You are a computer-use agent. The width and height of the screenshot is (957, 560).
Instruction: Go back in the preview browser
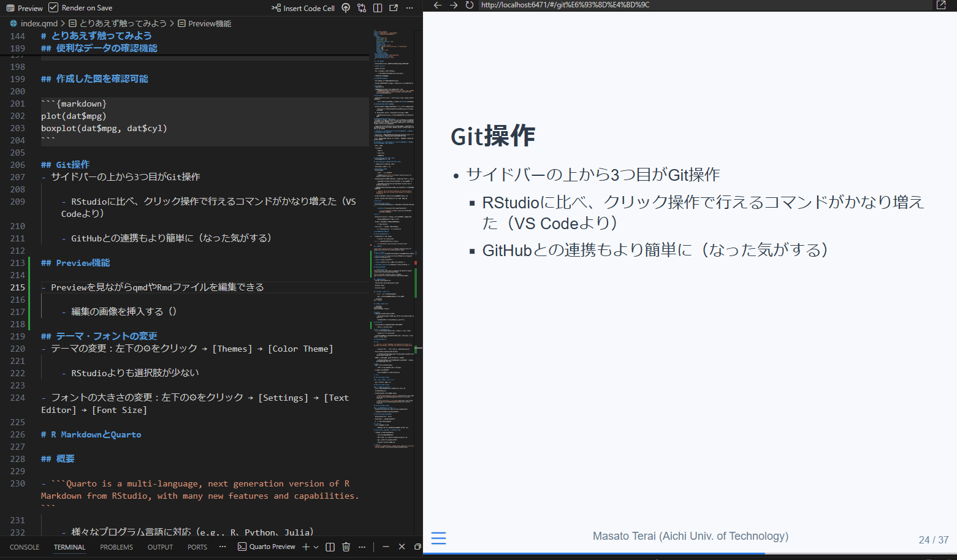pos(437,5)
